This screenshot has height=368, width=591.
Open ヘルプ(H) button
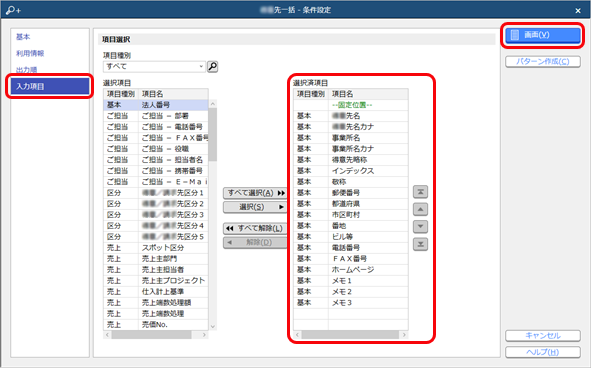point(543,352)
